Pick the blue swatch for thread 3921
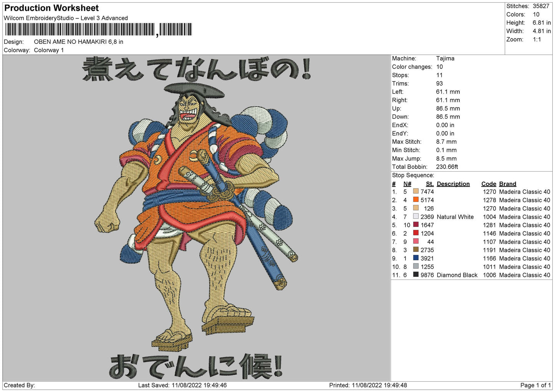 click(x=416, y=258)
